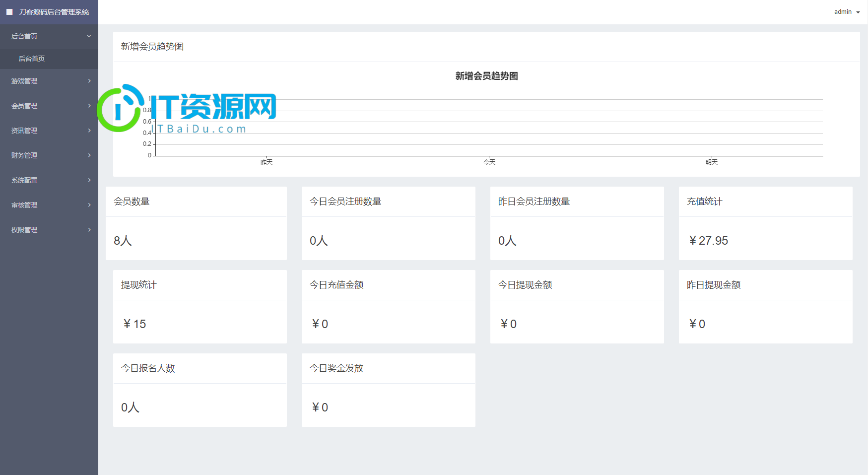Expand the 资讯管理 menu chevron
The image size is (868, 475).
(x=89, y=131)
